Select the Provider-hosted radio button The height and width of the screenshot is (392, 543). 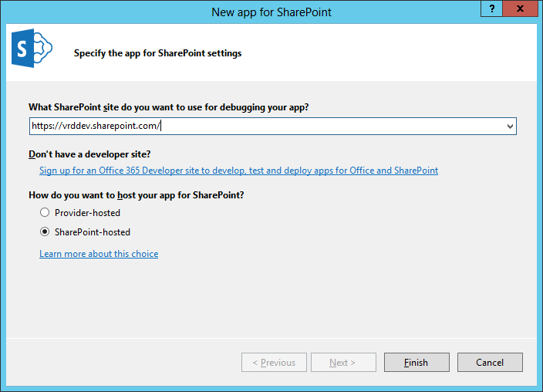coord(45,212)
